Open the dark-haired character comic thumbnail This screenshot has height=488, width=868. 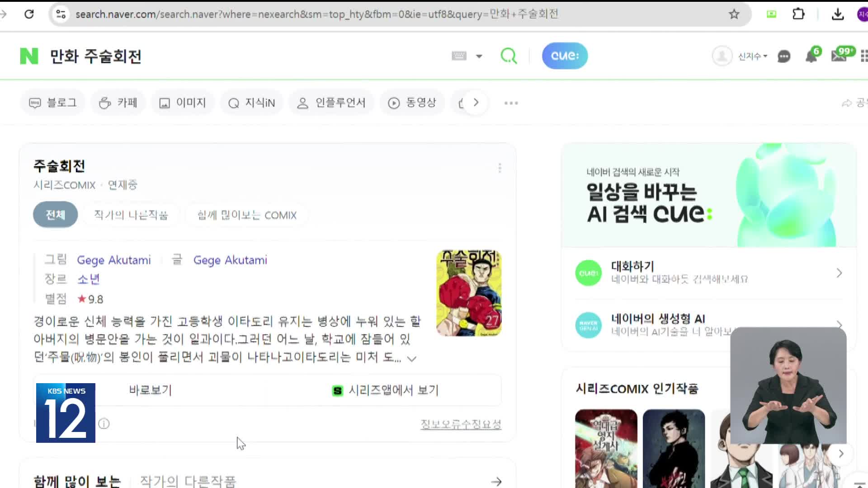[674, 448]
